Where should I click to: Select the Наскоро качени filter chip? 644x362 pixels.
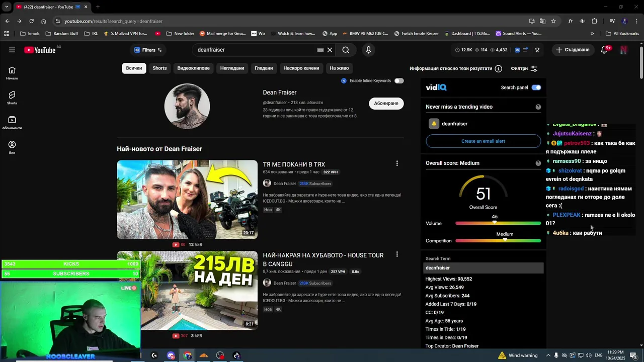301,68
